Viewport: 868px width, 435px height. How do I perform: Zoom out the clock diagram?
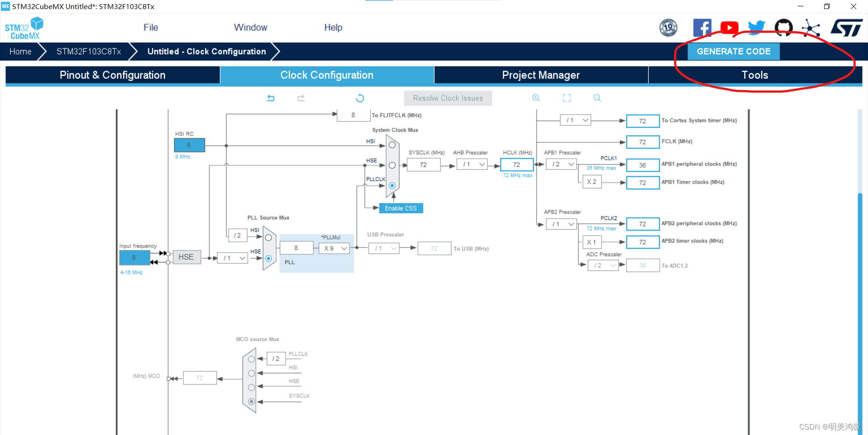click(x=597, y=98)
